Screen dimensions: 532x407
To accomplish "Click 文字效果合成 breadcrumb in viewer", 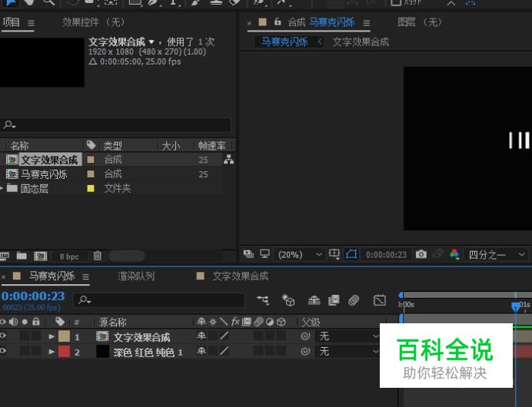I will 361,41.
